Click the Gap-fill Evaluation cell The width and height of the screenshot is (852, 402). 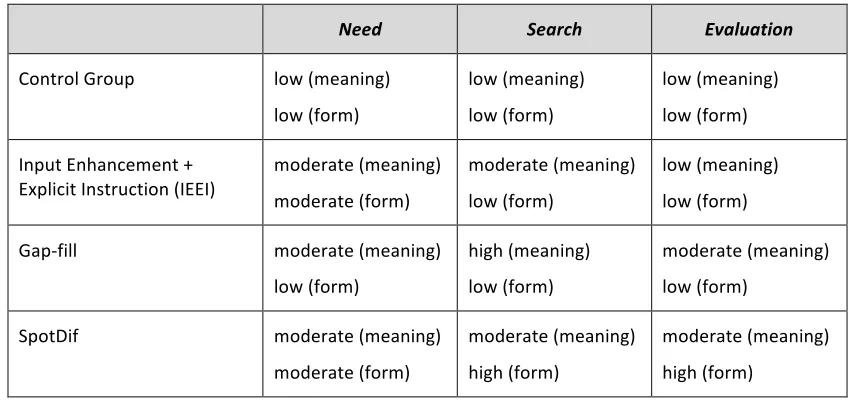(749, 268)
